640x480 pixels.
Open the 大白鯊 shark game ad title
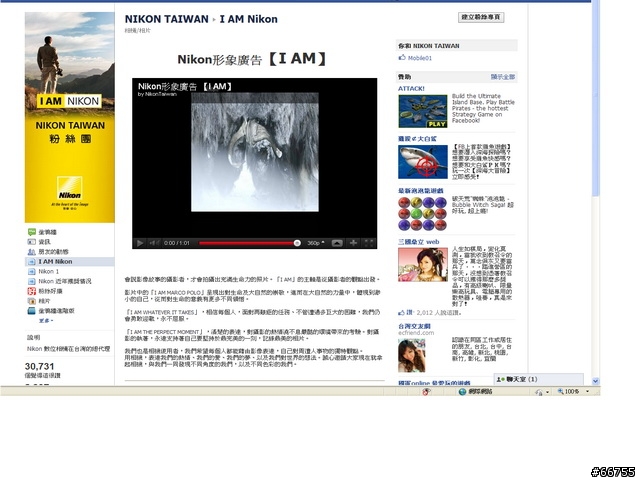(x=417, y=139)
